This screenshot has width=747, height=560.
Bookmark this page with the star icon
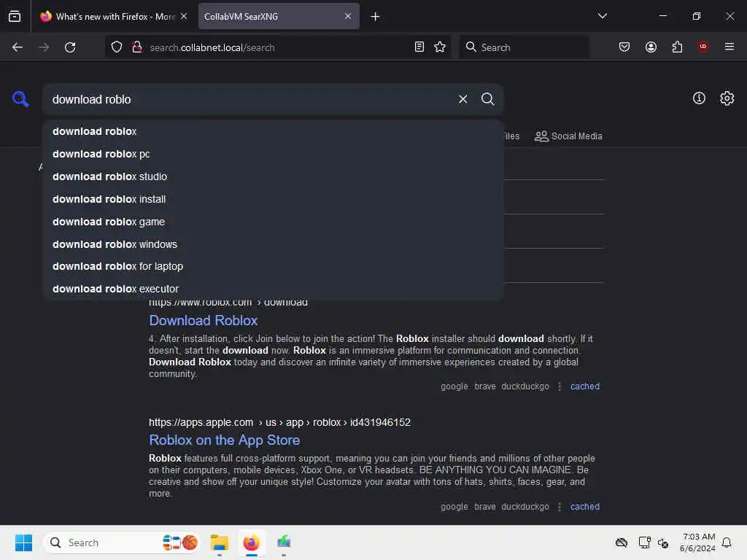tap(440, 47)
